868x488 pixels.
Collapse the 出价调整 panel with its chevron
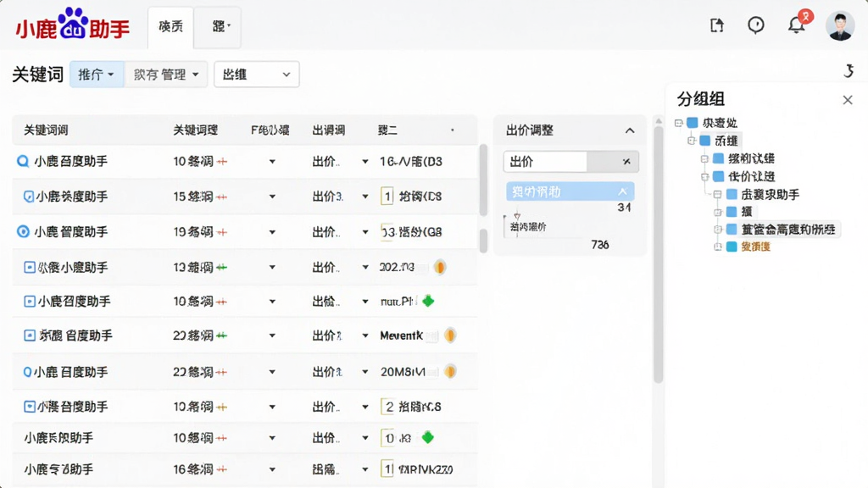pyautogui.click(x=630, y=130)
